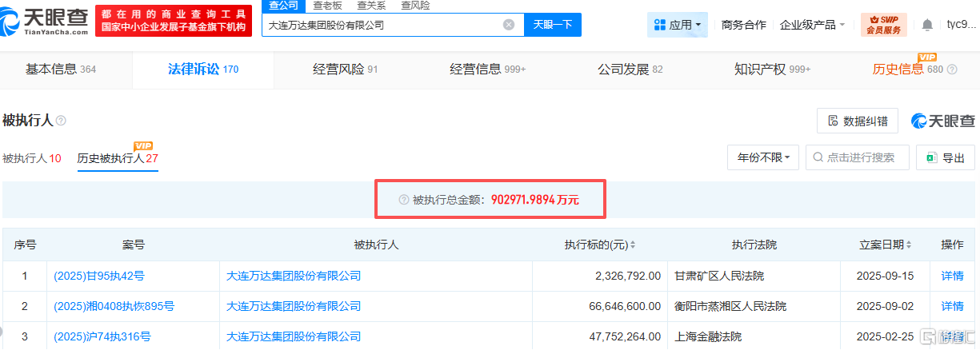Click the 导出 export button

point(945,157)
